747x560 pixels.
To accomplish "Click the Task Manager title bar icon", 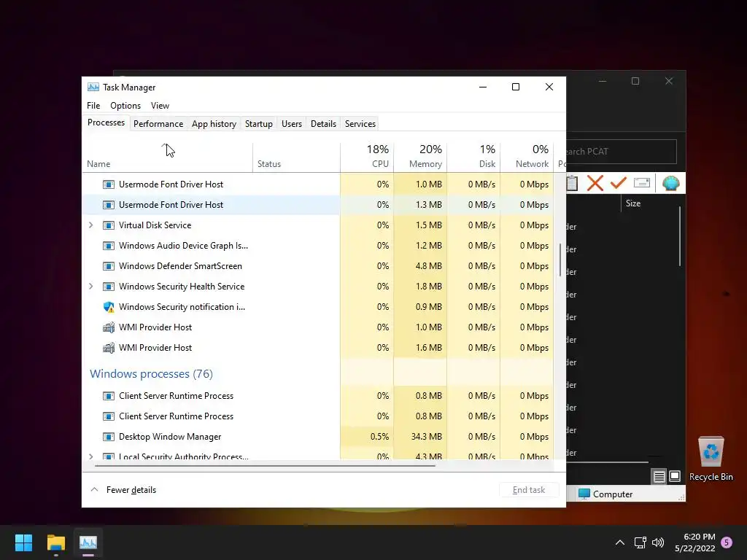I will [x=93, y=87].
